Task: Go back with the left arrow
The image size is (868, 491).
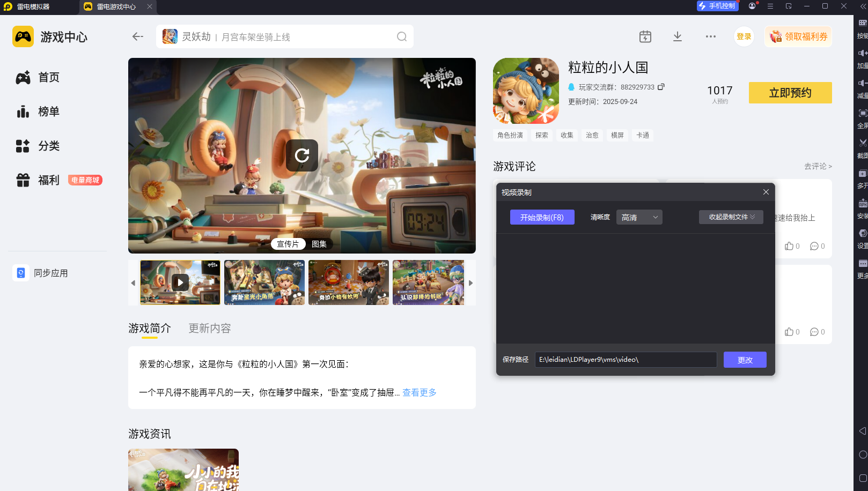Action: 138,36
